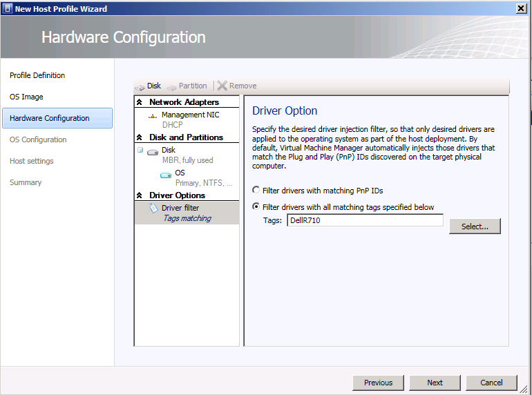Screen dimensions: 532x395
Task: Collapse the Disk tree node
Action: (x=140, y=150)
